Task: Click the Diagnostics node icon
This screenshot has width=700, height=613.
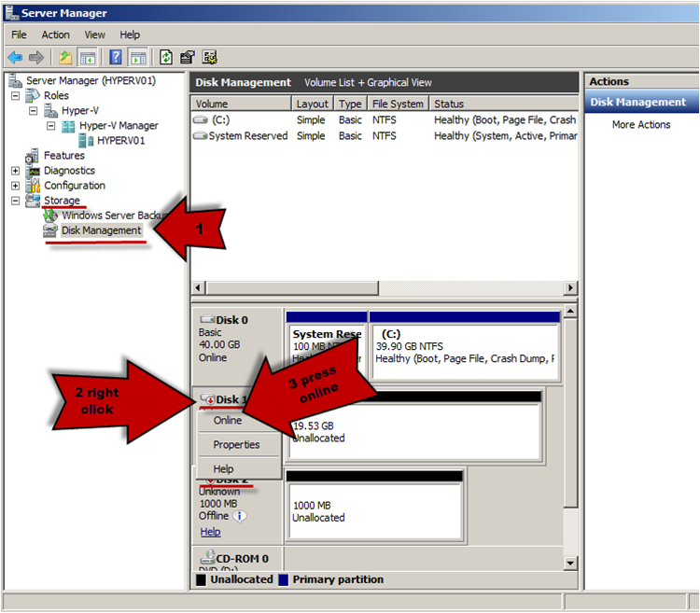Action: (33, 171)
